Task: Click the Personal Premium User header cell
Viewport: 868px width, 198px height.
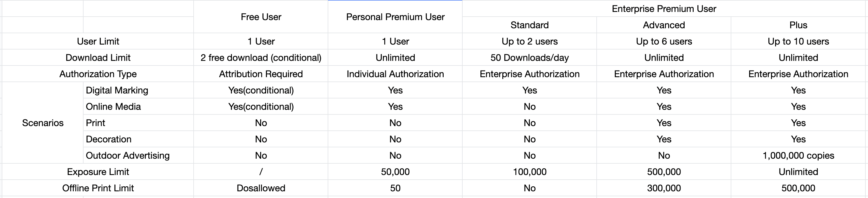Action: pyautogui.click(x=395, y=17)
